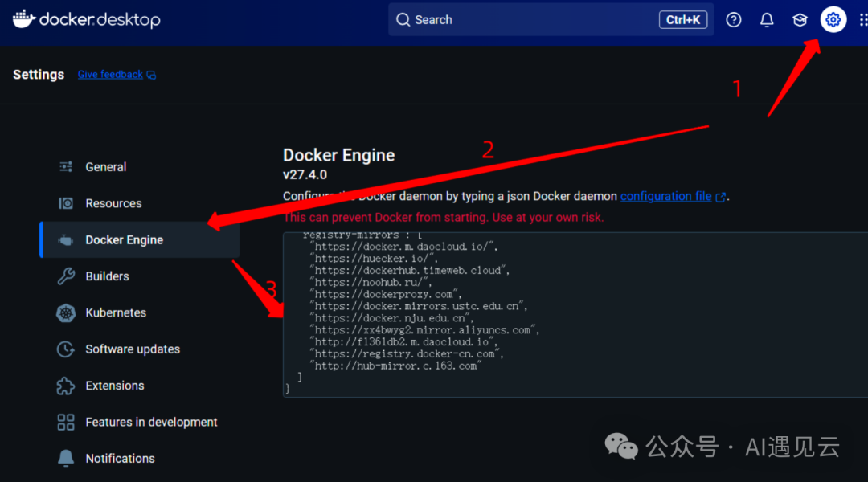Click the v27.4.0 version text
This screenshot has height=482, width=868.
tap(305, 175)
